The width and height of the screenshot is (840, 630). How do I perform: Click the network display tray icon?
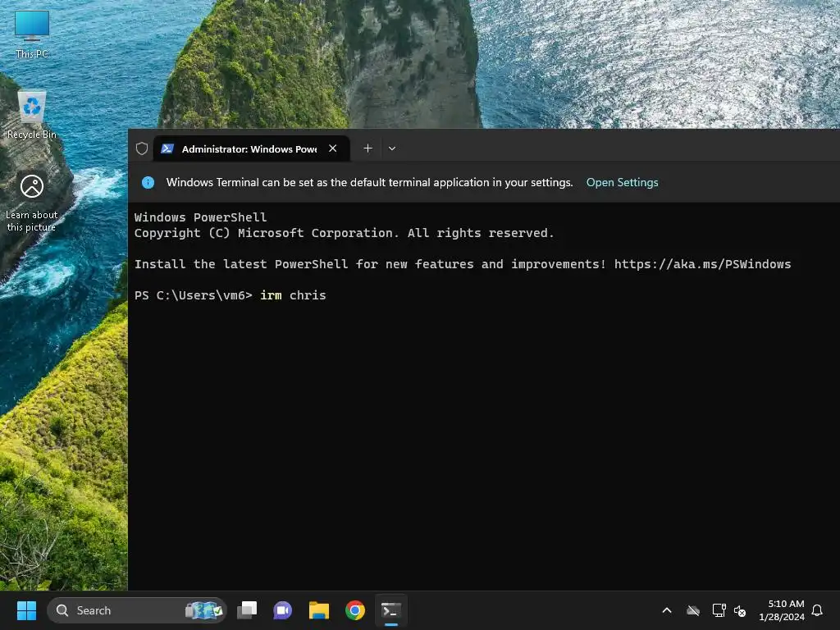coord(719,610)
